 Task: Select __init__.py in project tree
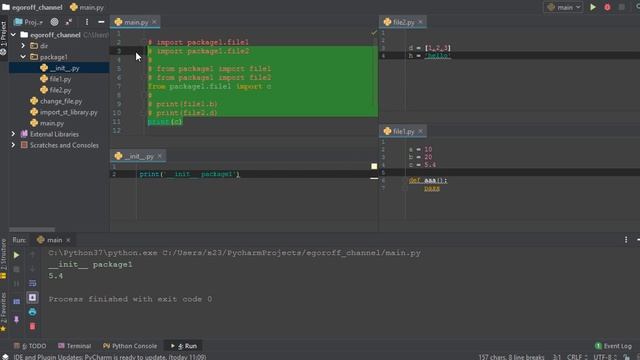59,68
